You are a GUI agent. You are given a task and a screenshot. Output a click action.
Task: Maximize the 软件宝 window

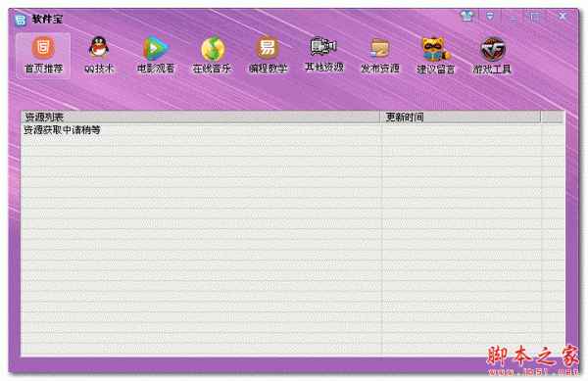(535, 16)
